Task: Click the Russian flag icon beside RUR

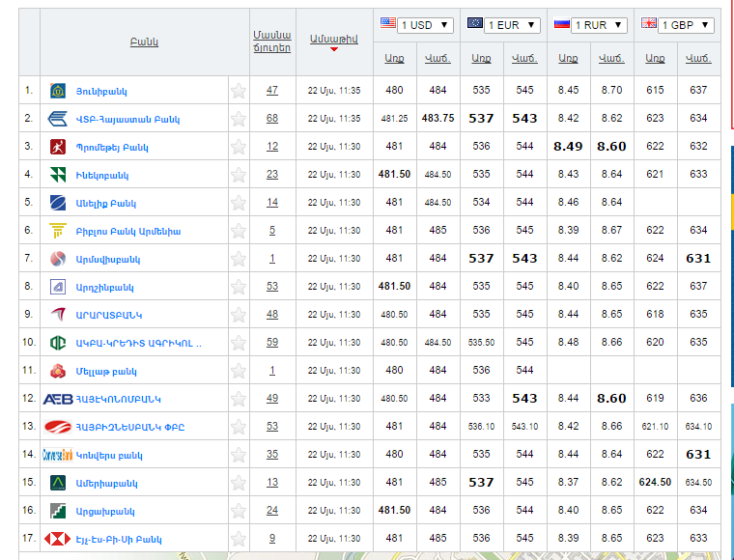Action: coord(562,23)
